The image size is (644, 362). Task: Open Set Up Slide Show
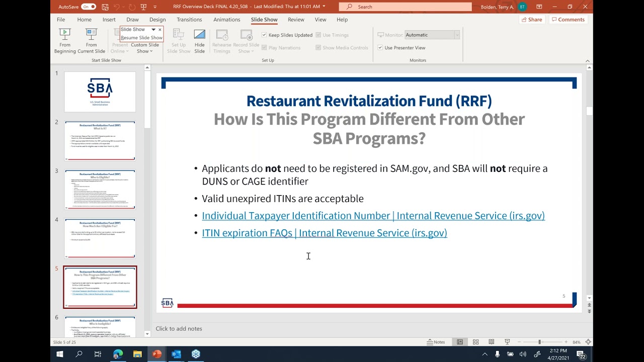pos(179,41)
